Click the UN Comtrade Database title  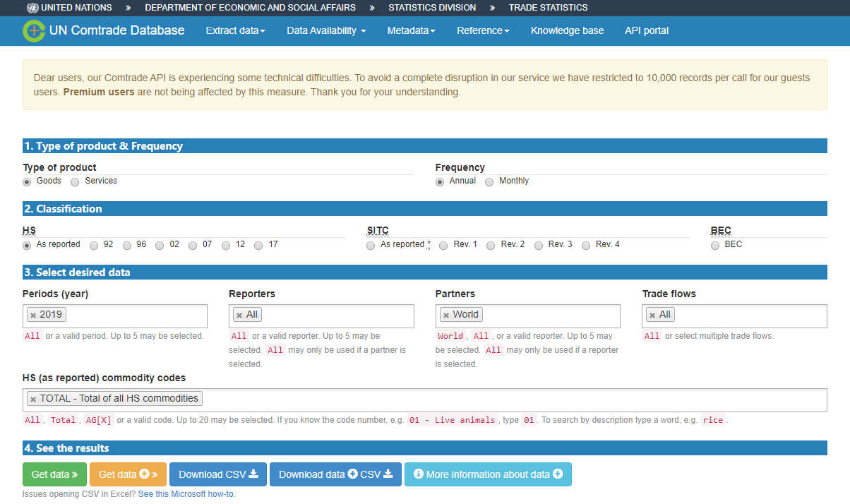(117, 30)
